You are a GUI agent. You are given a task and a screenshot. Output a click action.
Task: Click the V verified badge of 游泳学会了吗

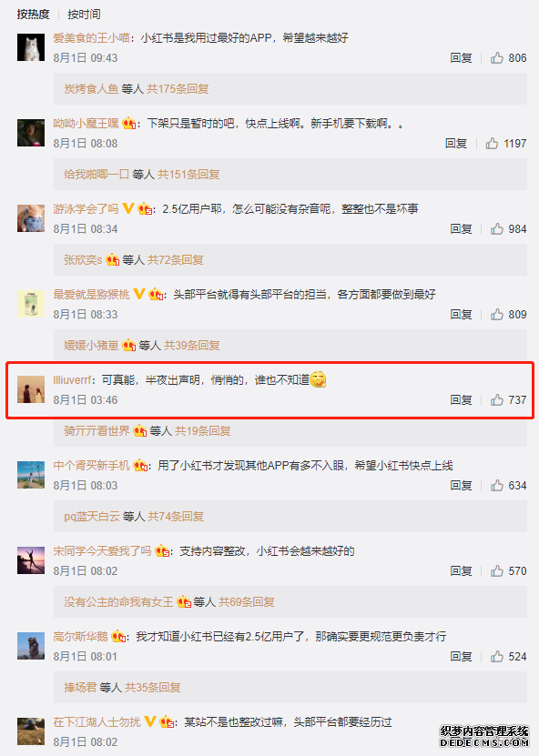[x=127, y=208]
